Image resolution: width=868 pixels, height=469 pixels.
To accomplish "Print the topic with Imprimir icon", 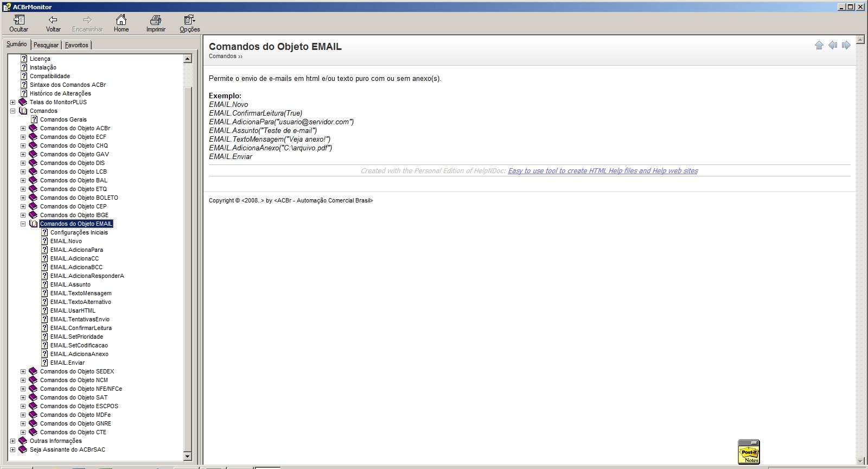I will (x=155, y=20).
